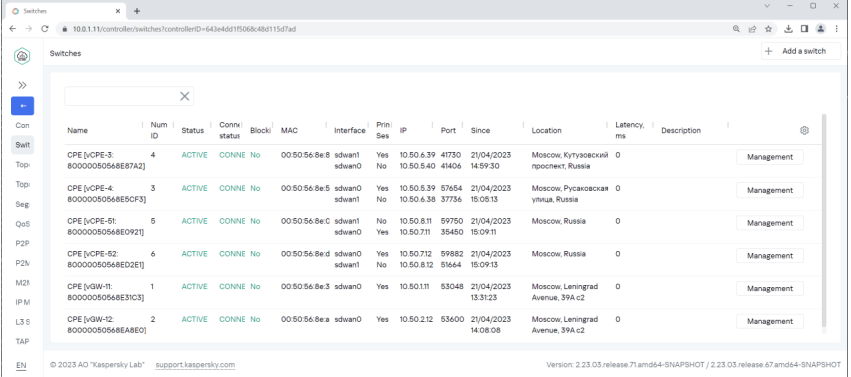Image resolution: width=851 pixels, height=377 pixels.
Task: Open Con item in sidebar
Action: [22, 125]
